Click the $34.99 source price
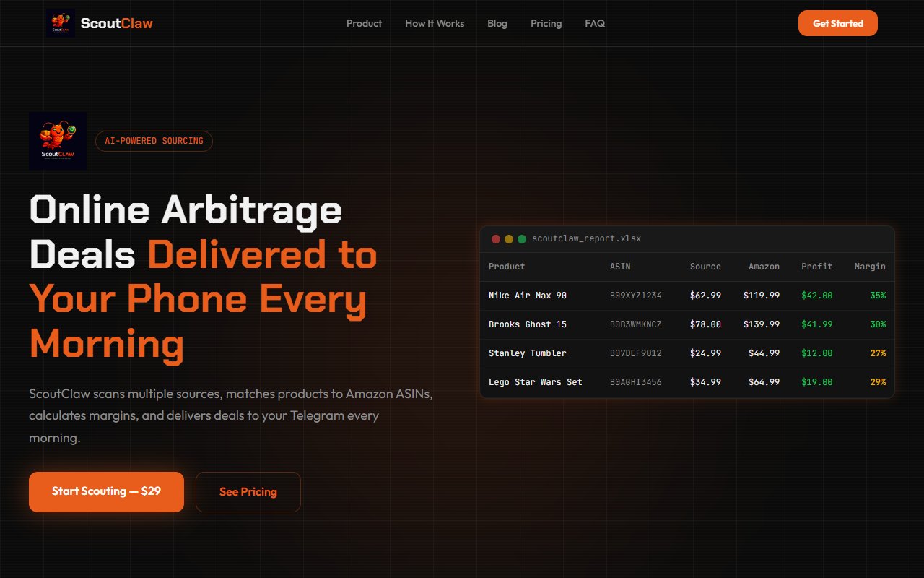The image size is (924, 578). [705, 382]
